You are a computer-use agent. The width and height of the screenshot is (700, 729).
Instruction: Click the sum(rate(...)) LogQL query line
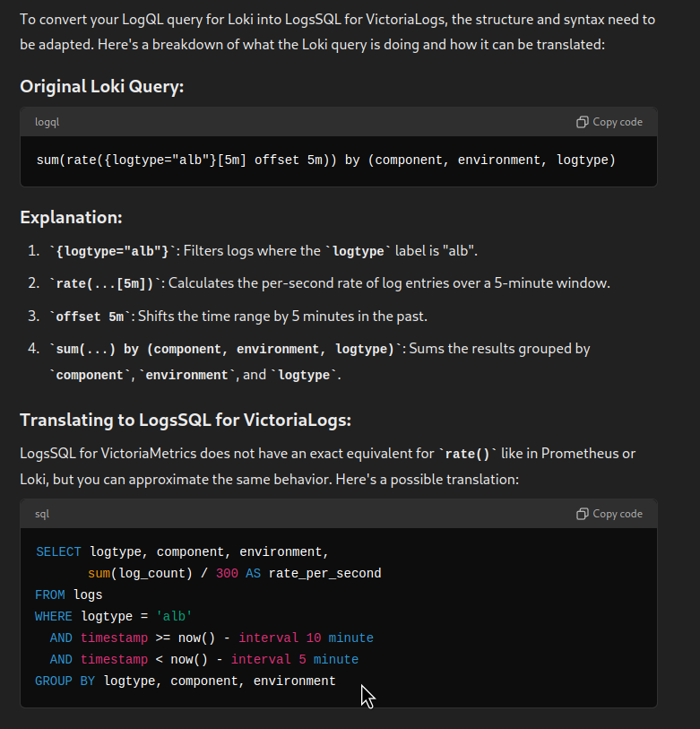tap(326, 161)
